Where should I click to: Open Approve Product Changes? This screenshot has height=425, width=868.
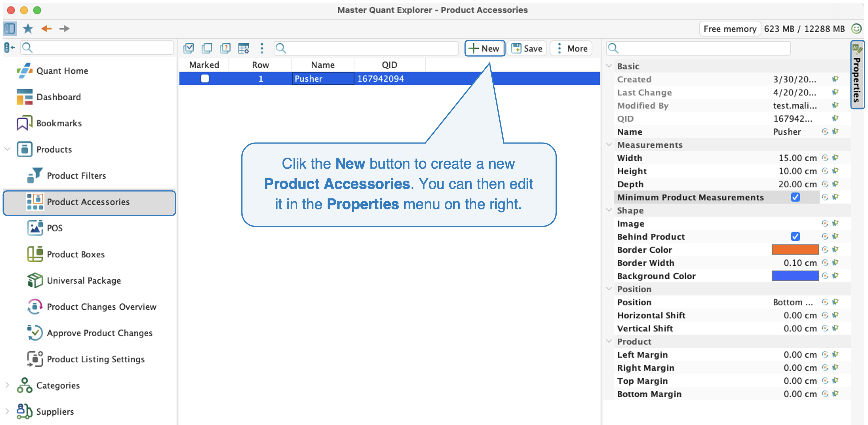pyautogui.click(x=90, y=333)
